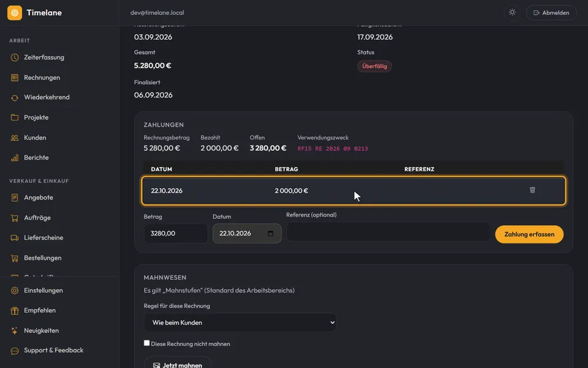Click the Empfehlen gift icon

coord(15,310)
